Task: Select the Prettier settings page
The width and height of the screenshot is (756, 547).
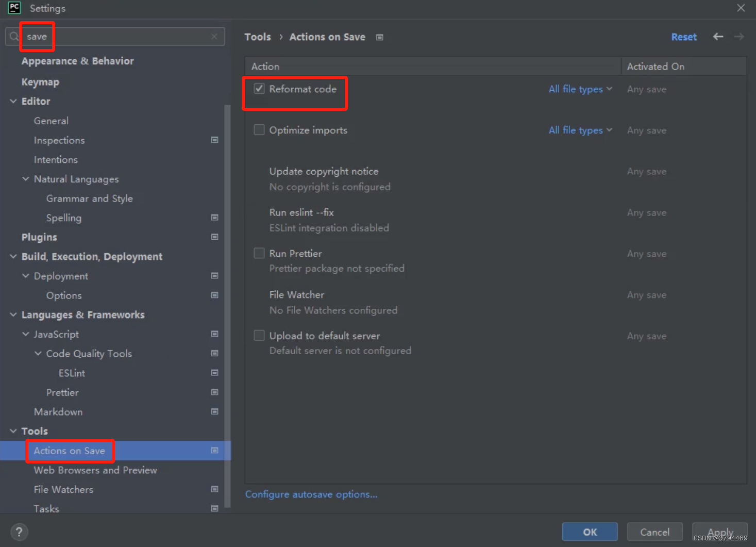Action: tap(62, 392)
